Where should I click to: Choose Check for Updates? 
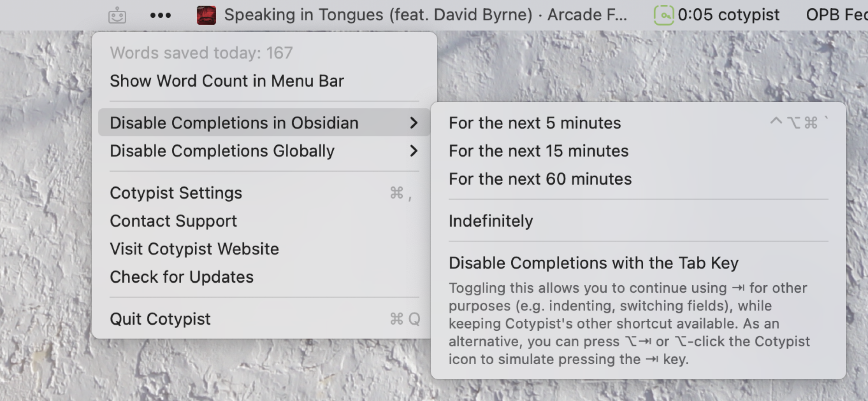click(x=264, y=277)
